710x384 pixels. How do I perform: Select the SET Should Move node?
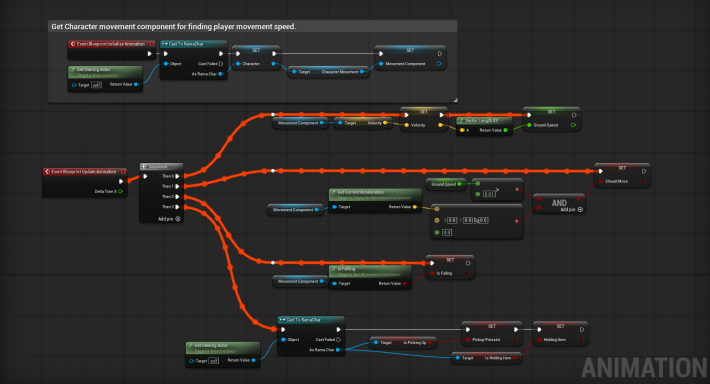point(622,175)
